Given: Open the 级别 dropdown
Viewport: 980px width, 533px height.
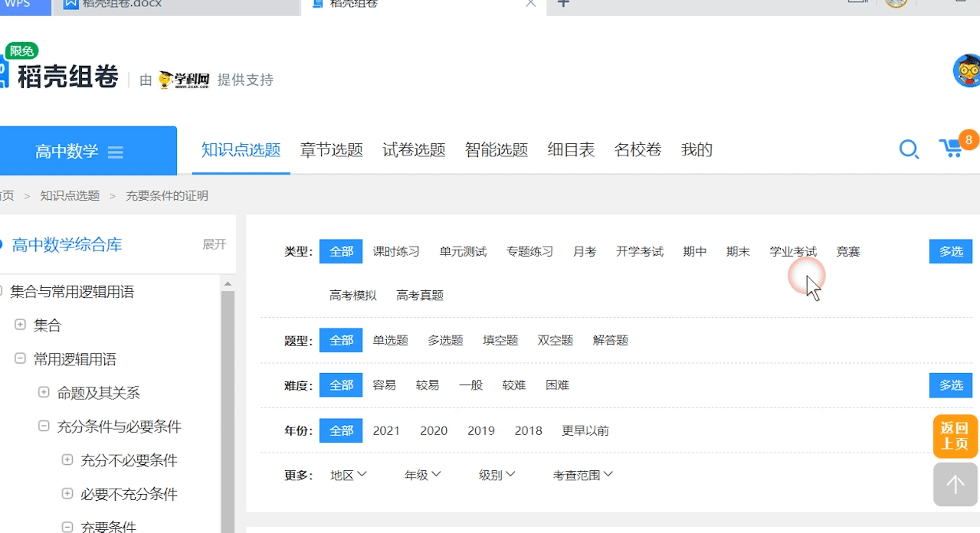Looking at the screenshot, I should click(497, 475).
